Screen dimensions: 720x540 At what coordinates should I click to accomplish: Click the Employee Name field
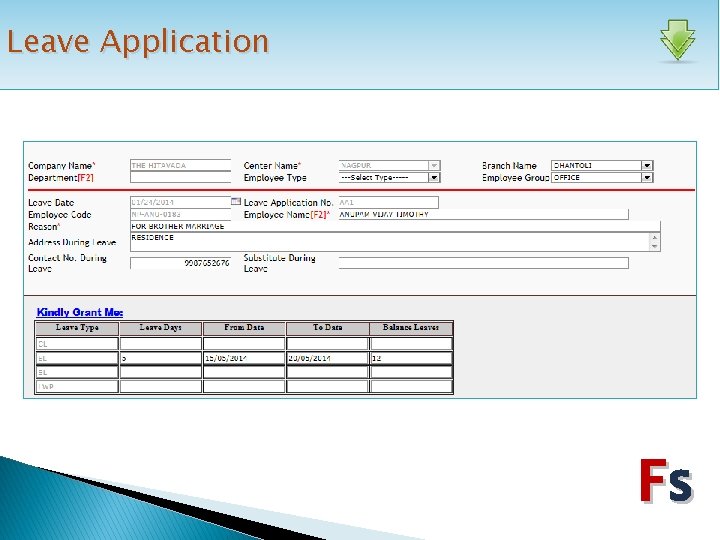tap(484, 214)
